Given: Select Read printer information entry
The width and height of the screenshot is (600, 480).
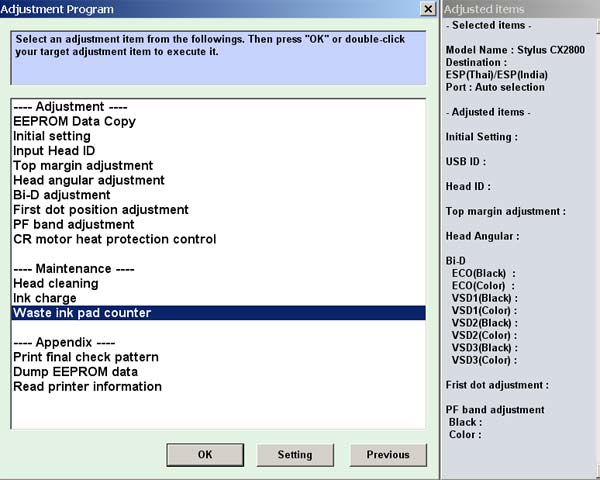Looking at the screenshot, I should click(87, 386).
